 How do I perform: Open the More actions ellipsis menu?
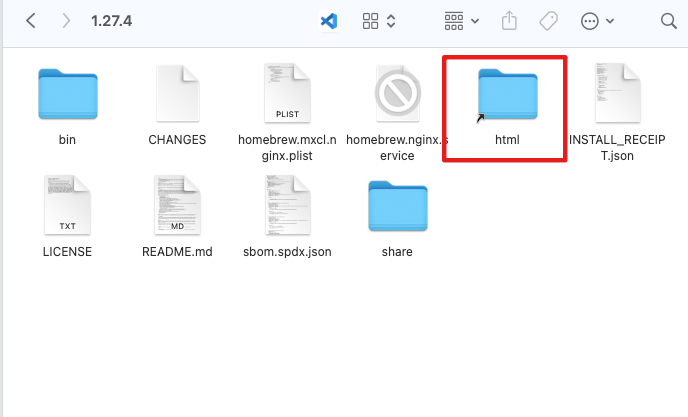597,21
